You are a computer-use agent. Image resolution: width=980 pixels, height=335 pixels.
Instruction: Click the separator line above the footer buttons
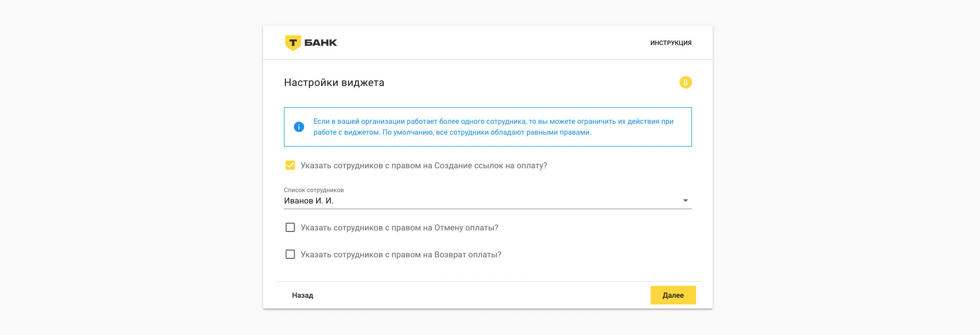(488, 282)
